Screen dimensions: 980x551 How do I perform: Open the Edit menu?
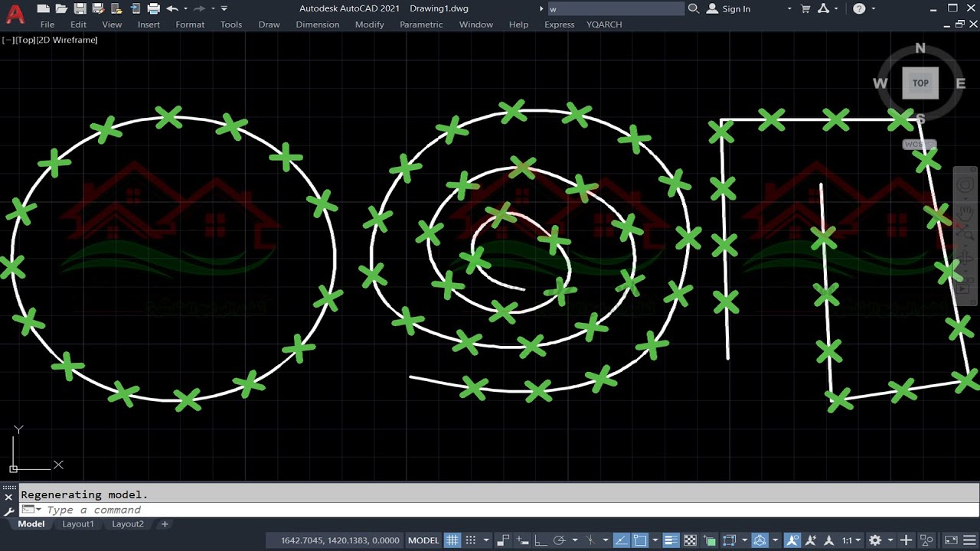pyautogui.click(x=78, y=24)
